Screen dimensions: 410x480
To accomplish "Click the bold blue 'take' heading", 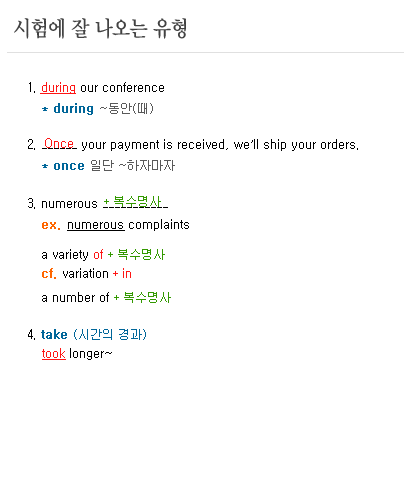I will [54, 334].
